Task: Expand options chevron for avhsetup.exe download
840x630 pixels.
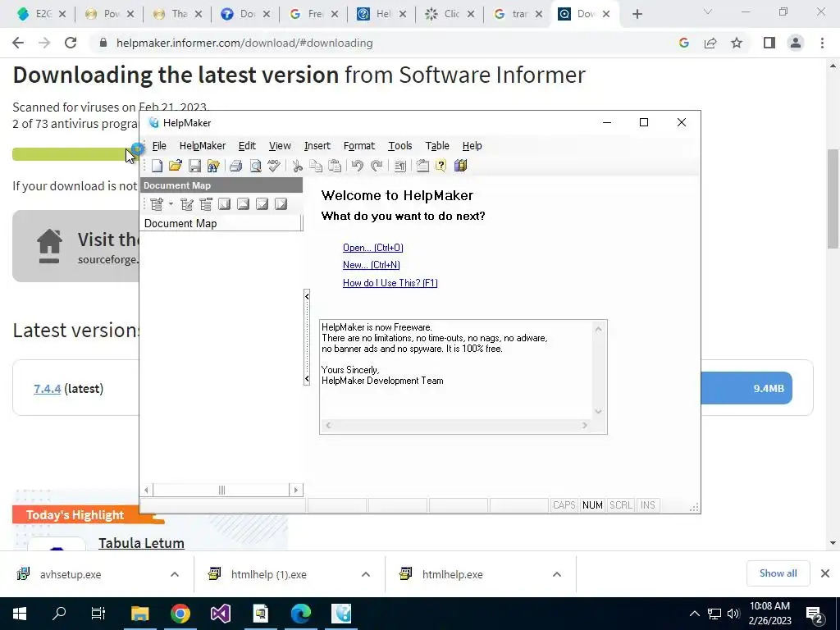Action: click(x=175, y=574)
